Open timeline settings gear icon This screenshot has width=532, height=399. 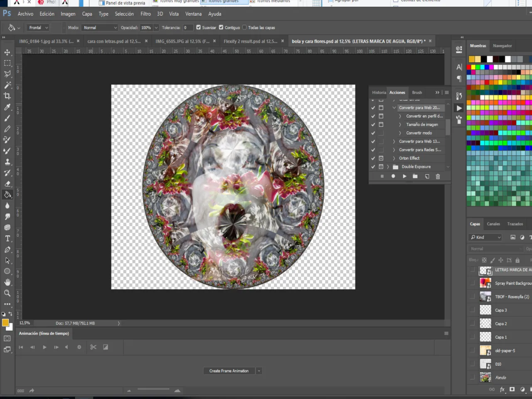point(79,347)
